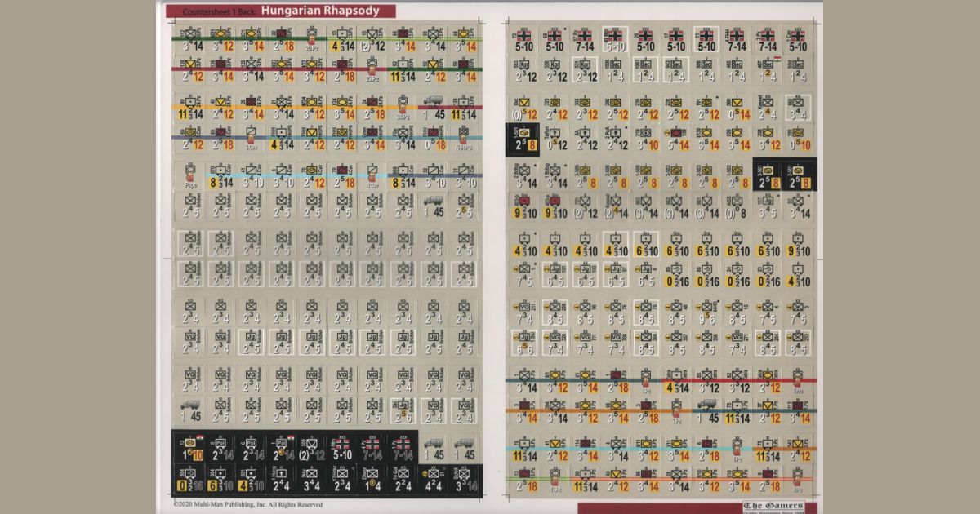Image resolution: width=980 pixels, height=514 pixels.
Task: Select the 0-5-18 counter
Action: pyautogui.click(x=433, y=137)
